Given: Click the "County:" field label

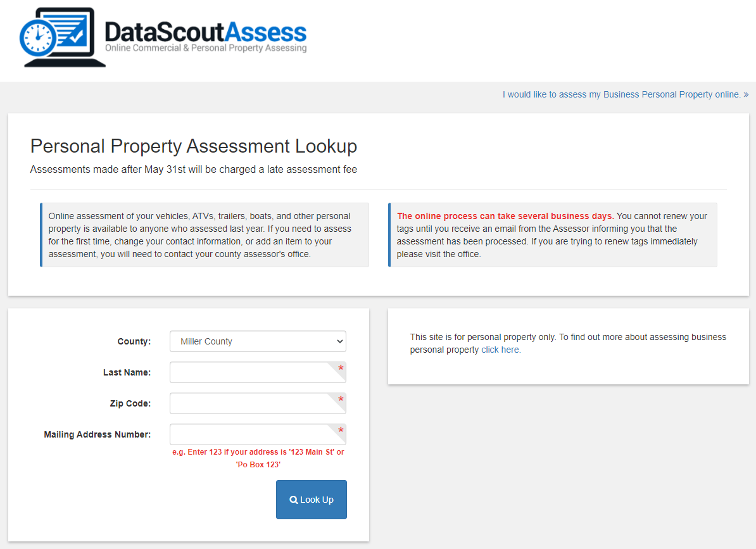Looking at the screenshot, I should 134,341.
